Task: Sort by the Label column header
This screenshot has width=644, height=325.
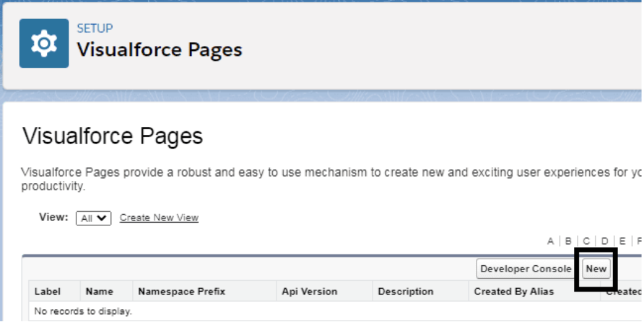Action: 47,291
